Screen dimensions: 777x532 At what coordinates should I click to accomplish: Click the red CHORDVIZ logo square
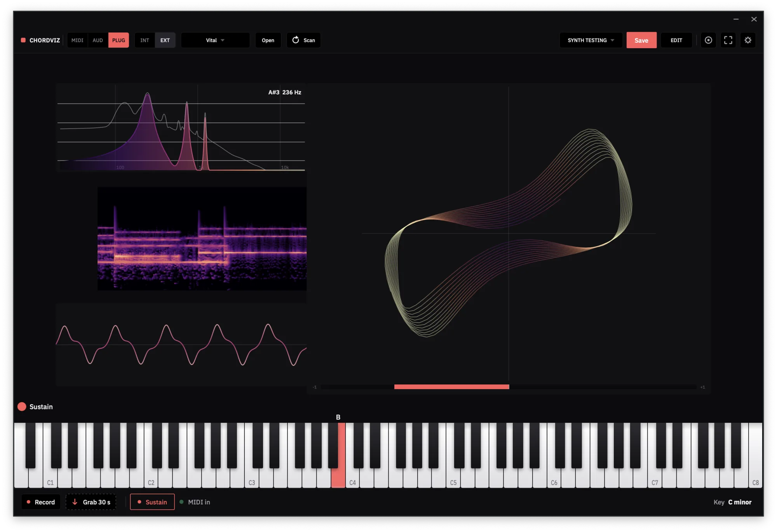23,40
